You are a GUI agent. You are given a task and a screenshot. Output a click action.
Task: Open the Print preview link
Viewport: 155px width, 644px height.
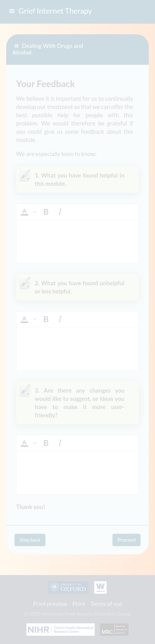point(50,604)
